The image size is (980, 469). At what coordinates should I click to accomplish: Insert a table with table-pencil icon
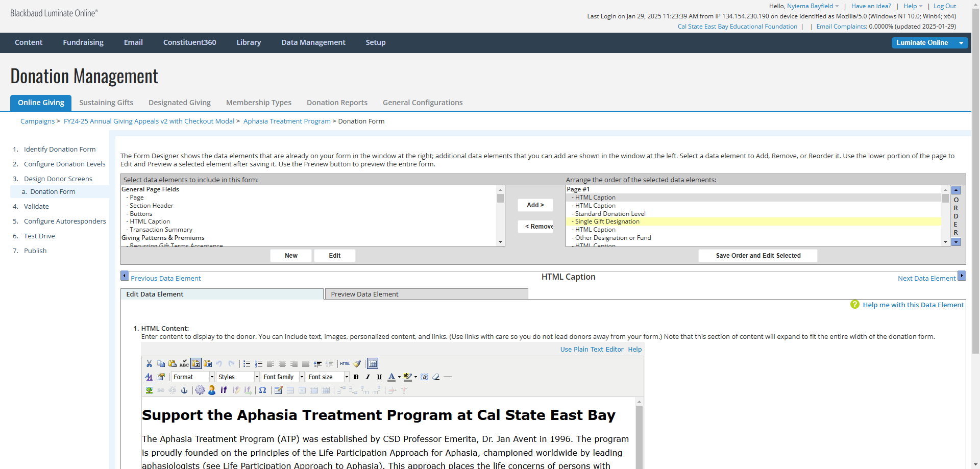click(x=278, y=390)
